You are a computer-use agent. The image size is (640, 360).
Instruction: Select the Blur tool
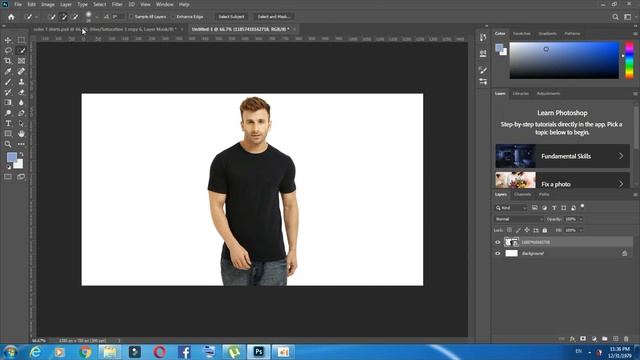[21, 102]
